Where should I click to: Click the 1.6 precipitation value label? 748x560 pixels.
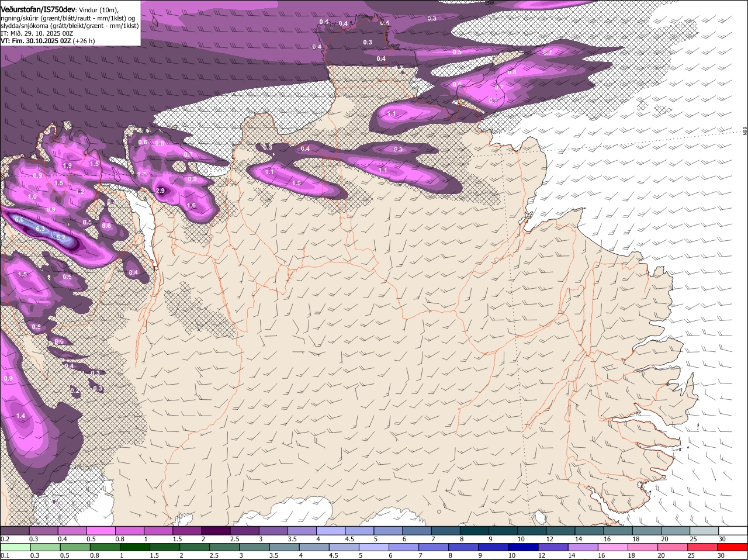click(x=191, y=206)
